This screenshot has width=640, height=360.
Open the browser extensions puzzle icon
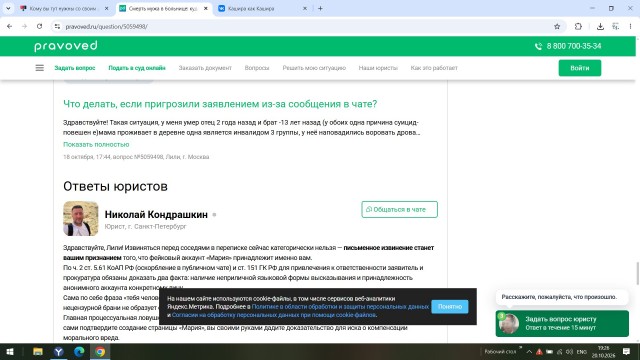click(x=578, y=26)
